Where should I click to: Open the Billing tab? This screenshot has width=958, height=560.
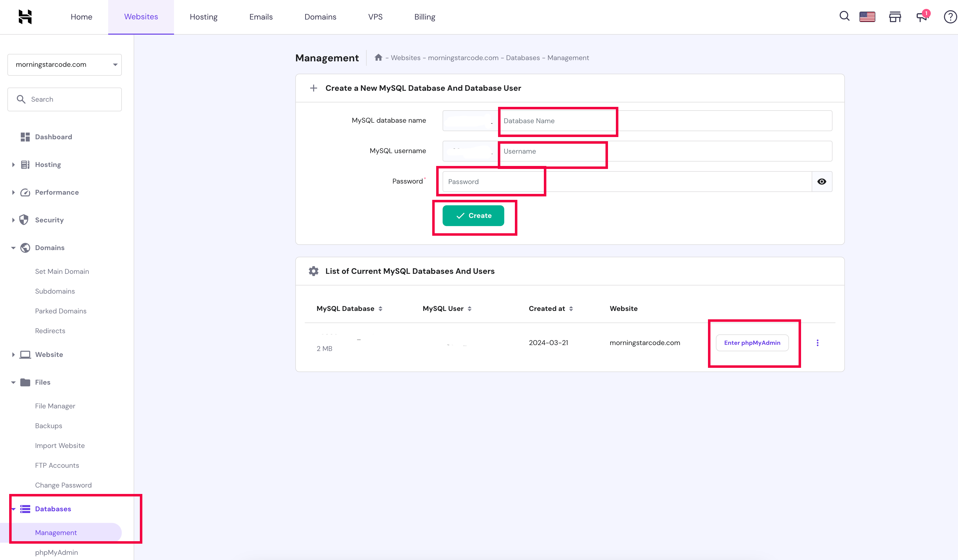click(425, 17)
